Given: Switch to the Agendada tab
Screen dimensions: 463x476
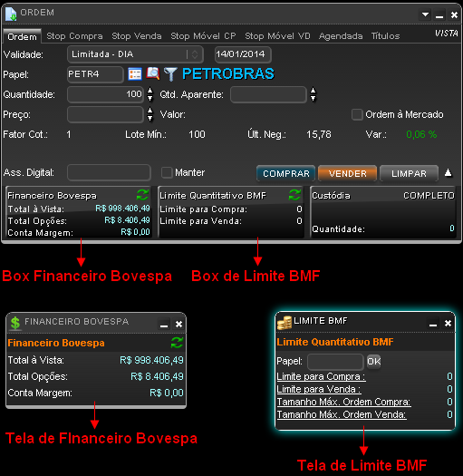Looking at the screenshot, I should pos(341,36).
